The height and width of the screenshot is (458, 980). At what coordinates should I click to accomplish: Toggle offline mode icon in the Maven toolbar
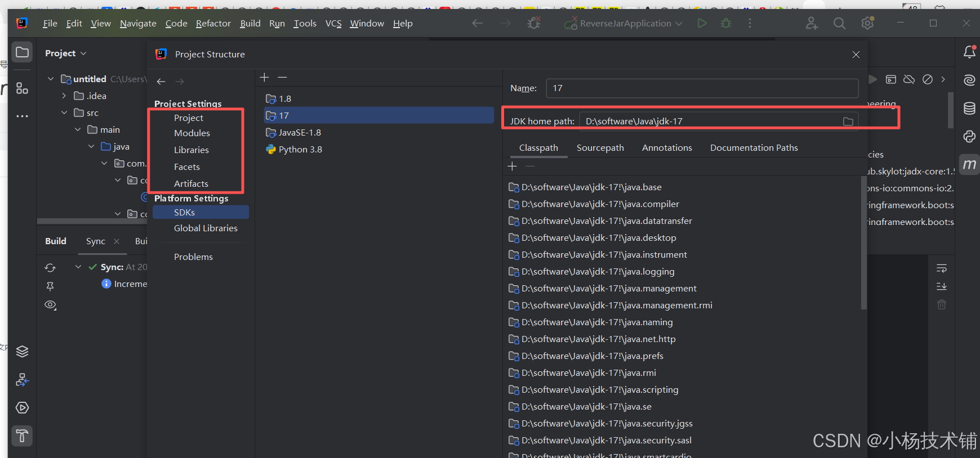coord(909,79)
